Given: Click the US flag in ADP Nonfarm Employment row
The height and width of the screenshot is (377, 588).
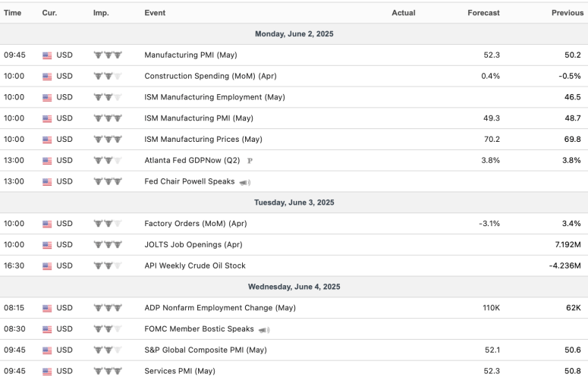Looking at the screenshot, I should tap(47, 308).
